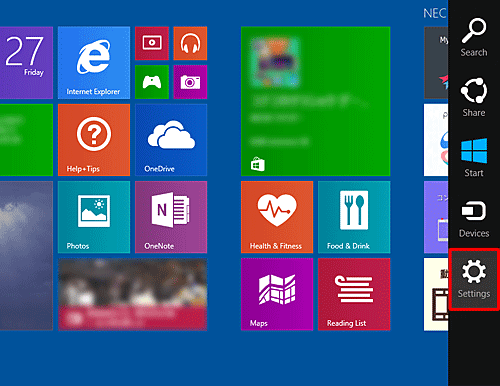500x386 pixels.
Task: Launch the OneNote tile
Action: tap(171, 217)
